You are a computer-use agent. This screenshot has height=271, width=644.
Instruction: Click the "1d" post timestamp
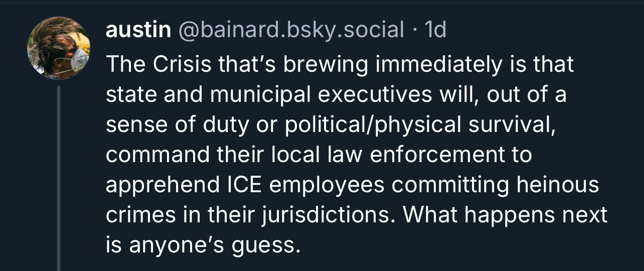pyautogui.click(x=435, y=31)
